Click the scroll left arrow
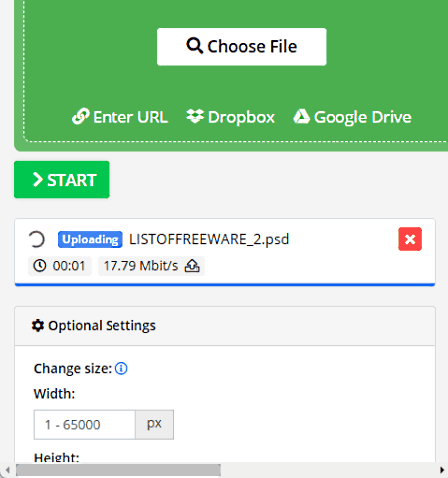 pos(7,470)
